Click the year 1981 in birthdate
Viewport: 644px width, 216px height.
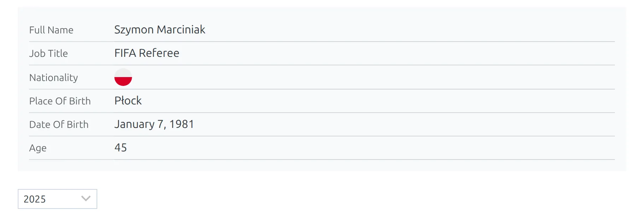pos(182,124)
